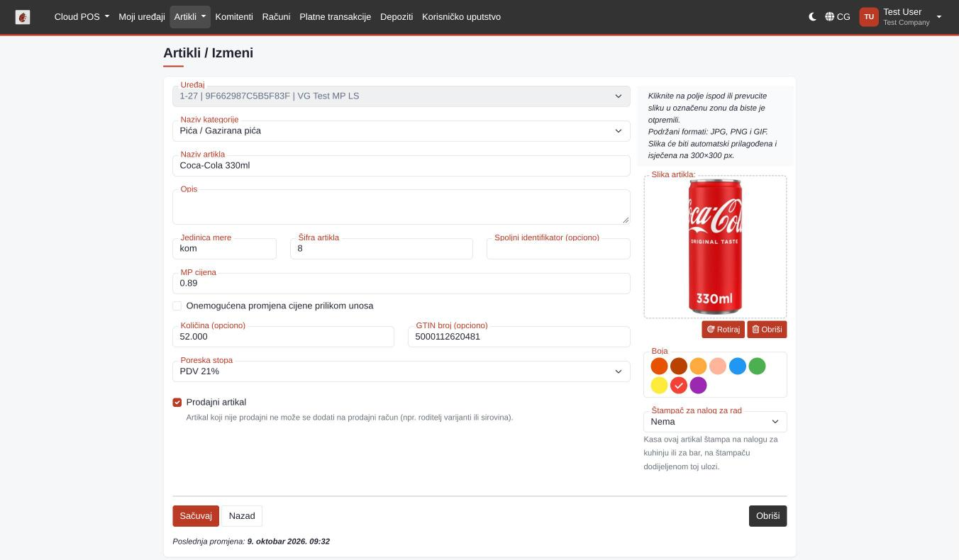The image size is (959, 560).
Task: Click the TU user avatar
Action: [869, 17]
